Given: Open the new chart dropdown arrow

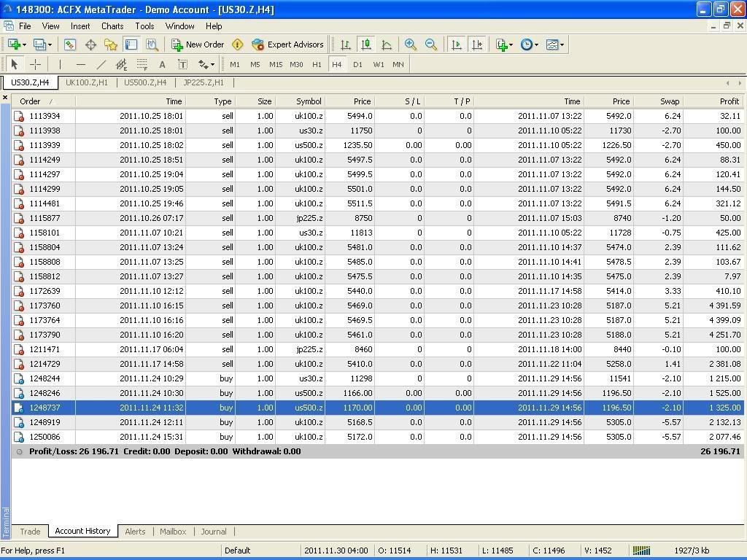Looking at the screenshot, I should (25, 45).
